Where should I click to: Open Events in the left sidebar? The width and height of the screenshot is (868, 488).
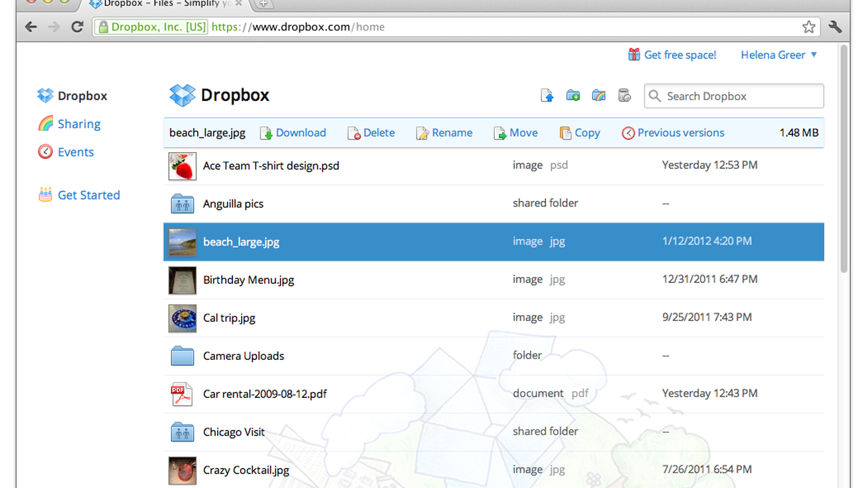[75, 152]
